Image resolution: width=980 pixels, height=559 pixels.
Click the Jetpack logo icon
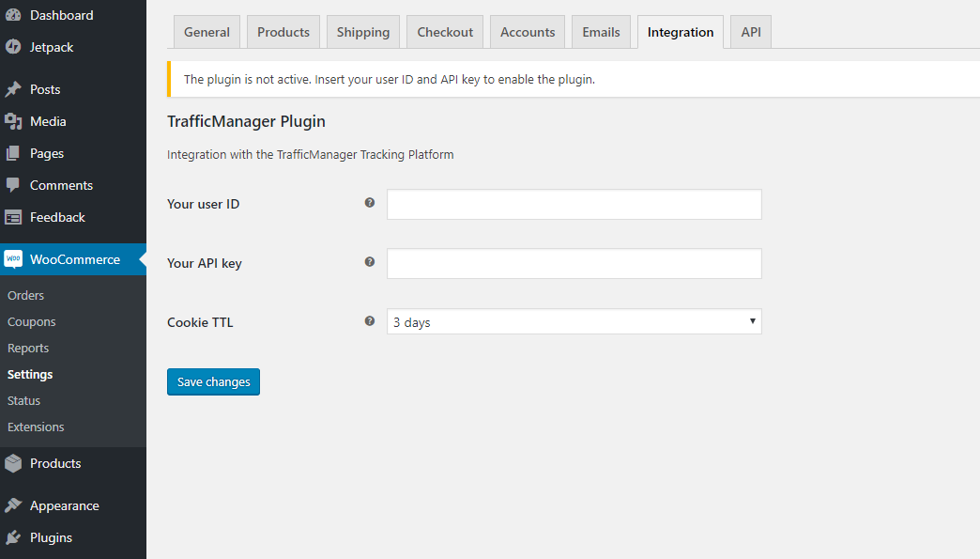(x=12, y=47)
